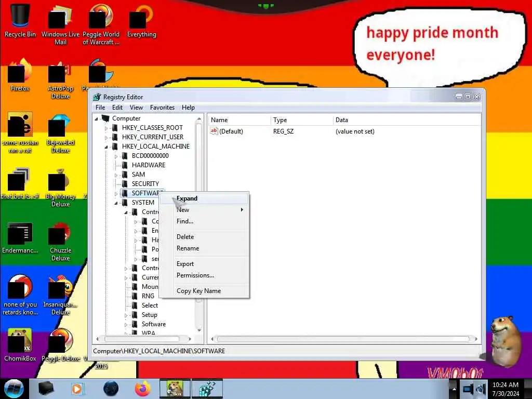Open Peggle World of Warcraft desktop icon
This screenshot has height=399, width=532.
(101, 24)
